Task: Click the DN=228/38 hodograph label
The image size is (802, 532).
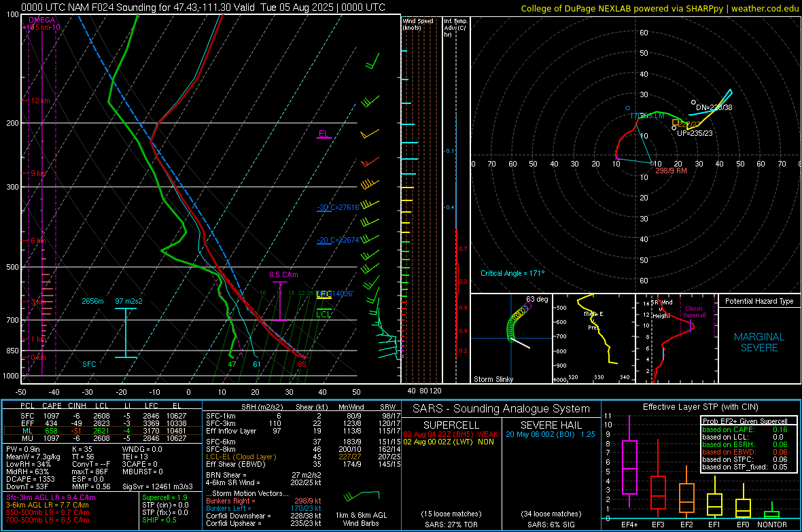Action: point(714,107)
